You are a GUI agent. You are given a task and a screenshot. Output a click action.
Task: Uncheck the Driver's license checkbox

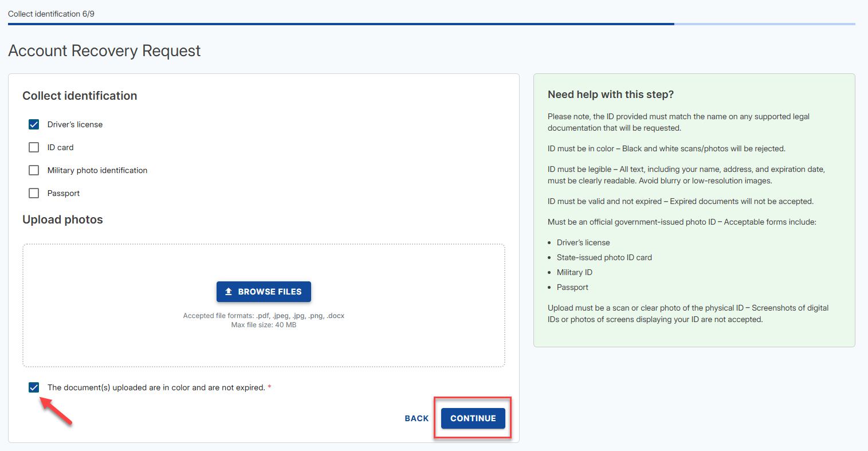34,124
